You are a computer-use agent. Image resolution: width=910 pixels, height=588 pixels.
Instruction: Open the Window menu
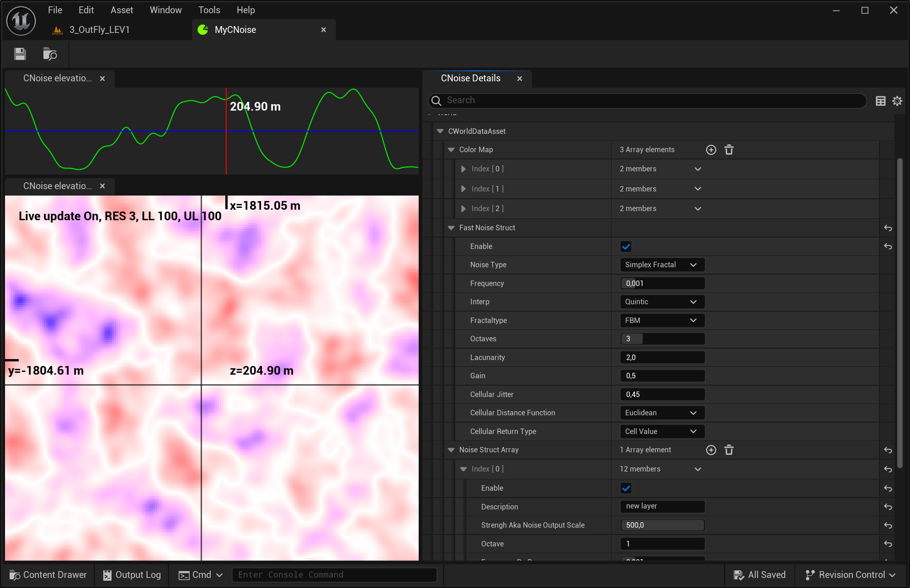point(165,10)
